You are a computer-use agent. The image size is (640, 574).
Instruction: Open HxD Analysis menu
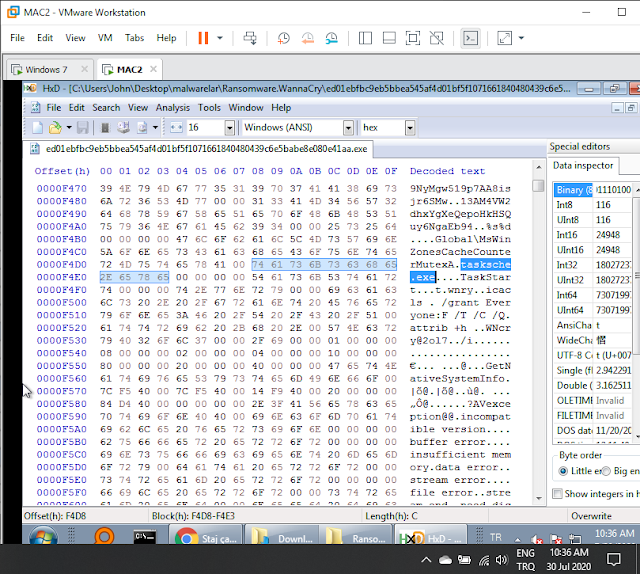pos(173,108)
